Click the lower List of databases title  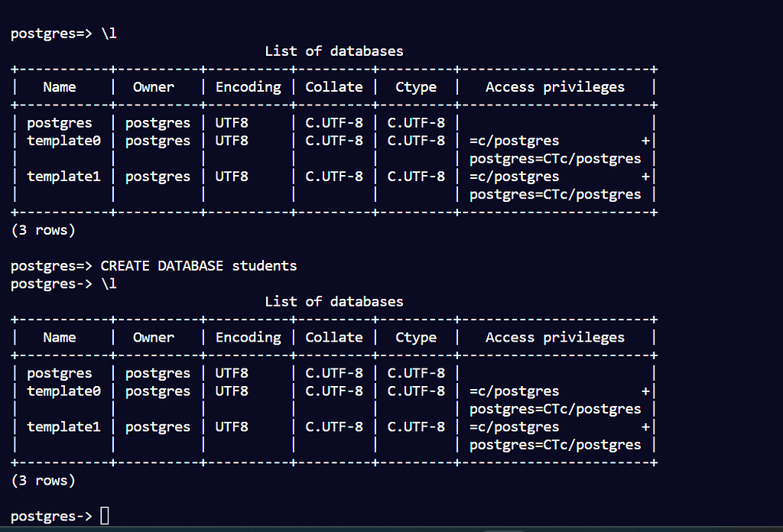point(333,301)
